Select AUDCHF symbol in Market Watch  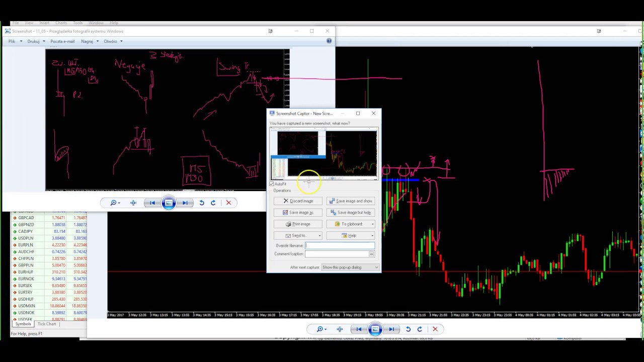[x=49, y=252]
